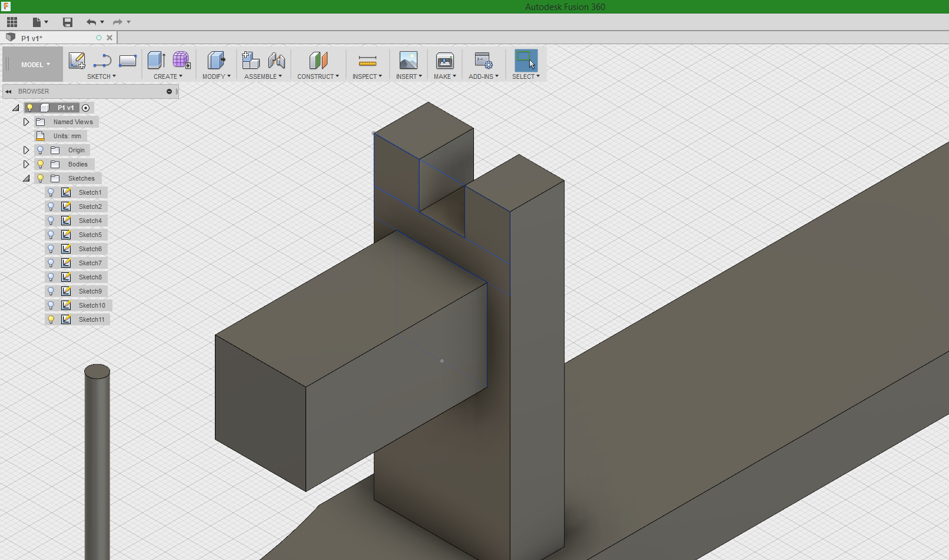This screenshot has height=560, width=949.
Task: Select the Rectangle sketch tool
Action: 128,61
